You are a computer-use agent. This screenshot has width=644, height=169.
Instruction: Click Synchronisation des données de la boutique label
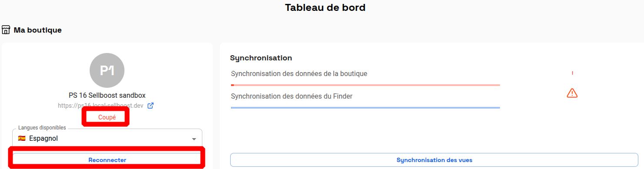point(299,74)
